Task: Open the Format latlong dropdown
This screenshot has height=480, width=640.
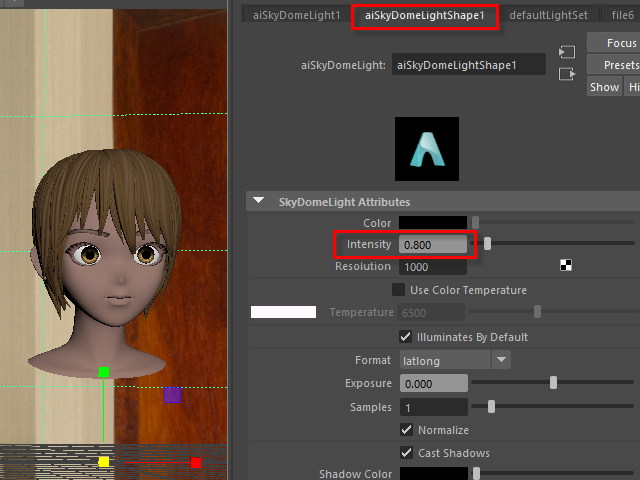Action: pos(455,360)
